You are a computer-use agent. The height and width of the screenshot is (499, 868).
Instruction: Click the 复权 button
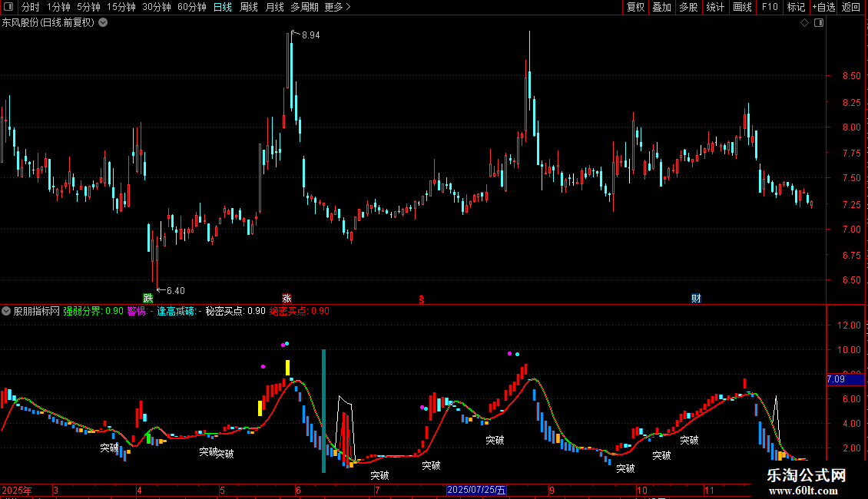point(635,7)
